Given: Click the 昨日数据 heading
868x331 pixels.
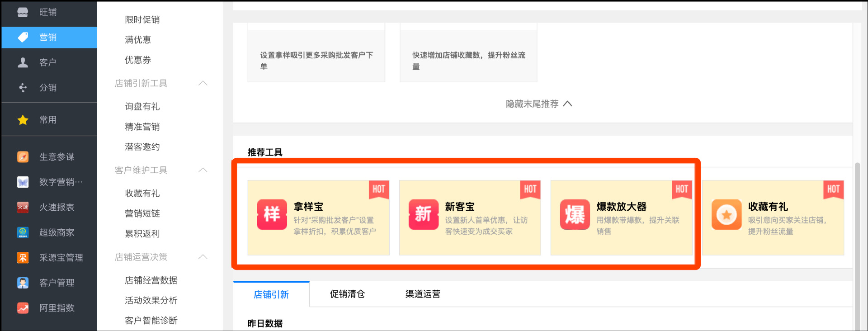Looking at the screenshot, I should (x=265, y=323).
